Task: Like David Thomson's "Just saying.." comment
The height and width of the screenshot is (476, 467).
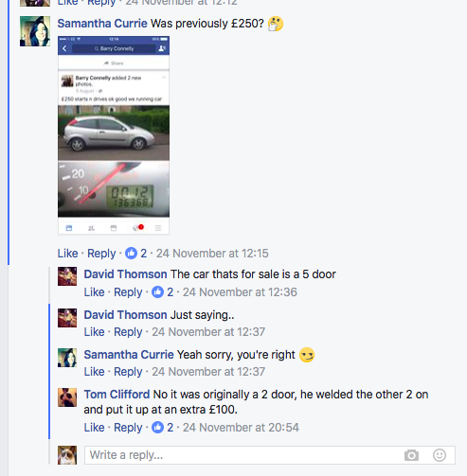Action: 94,332
